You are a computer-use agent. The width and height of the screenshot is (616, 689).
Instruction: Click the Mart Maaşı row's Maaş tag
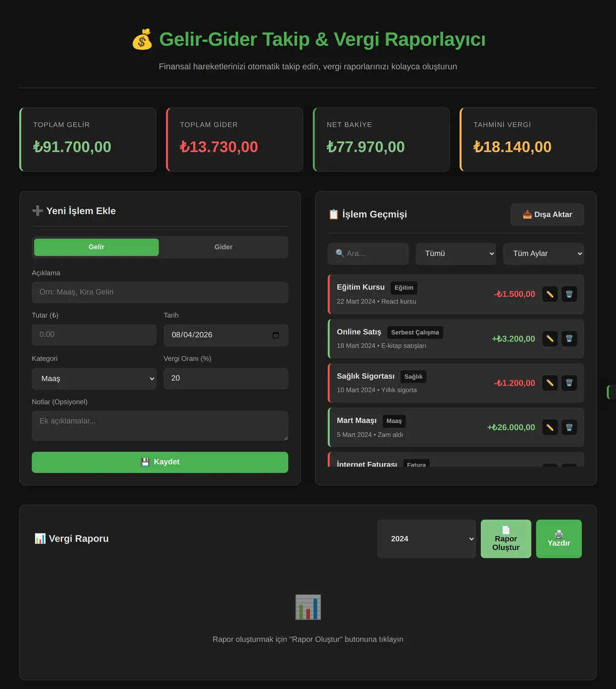394,421
